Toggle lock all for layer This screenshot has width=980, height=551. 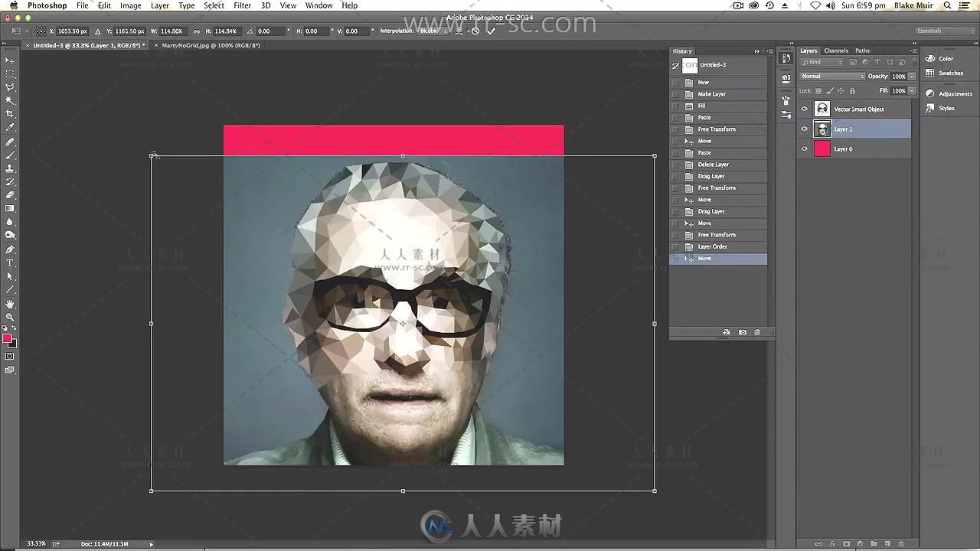coord(852,90)
